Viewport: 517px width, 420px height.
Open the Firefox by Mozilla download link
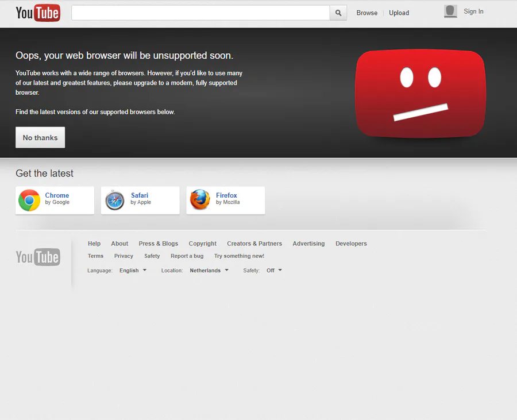(x=226, y=201)
